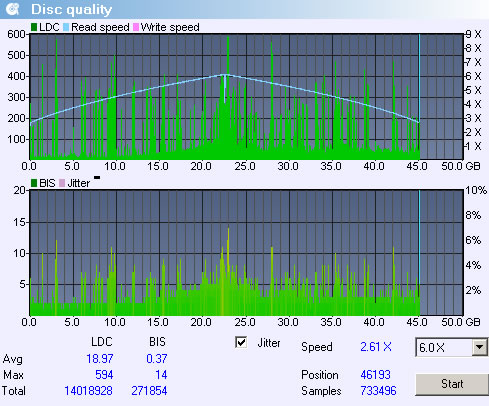
Task: Click the current speed reading 2.61 X
Action: click(x=376, y=347)
